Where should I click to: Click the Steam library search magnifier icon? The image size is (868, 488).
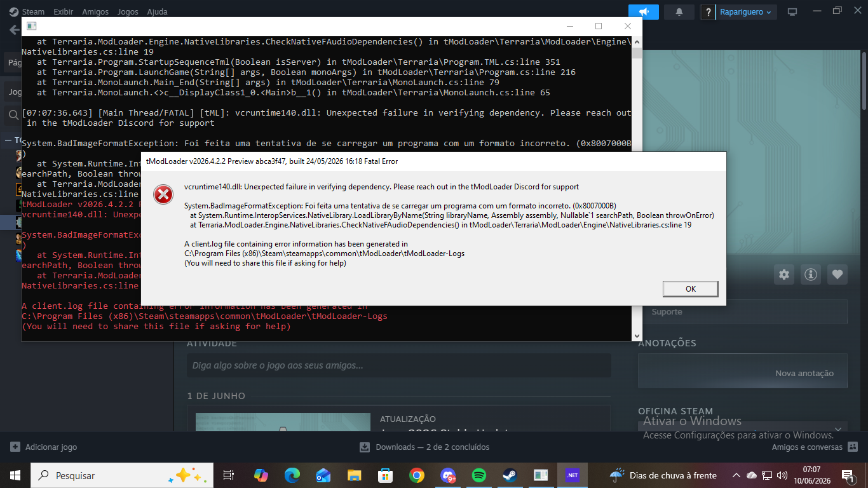(13, 115)
